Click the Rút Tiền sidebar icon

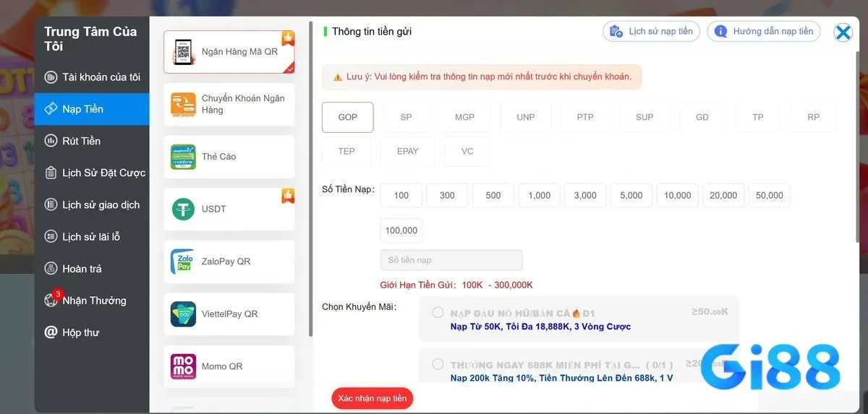51,141
